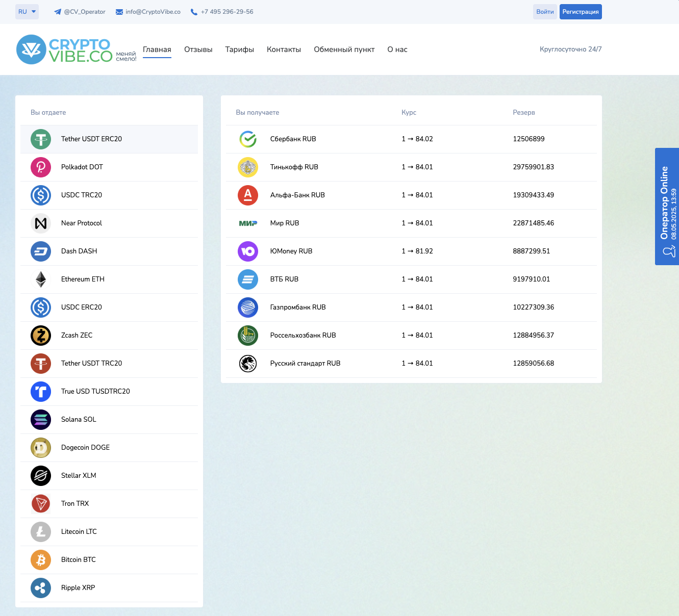Screen dimensions: 679x616
Task: Choose the Россельхозбанк RUB logo
Action: [248, 336]
